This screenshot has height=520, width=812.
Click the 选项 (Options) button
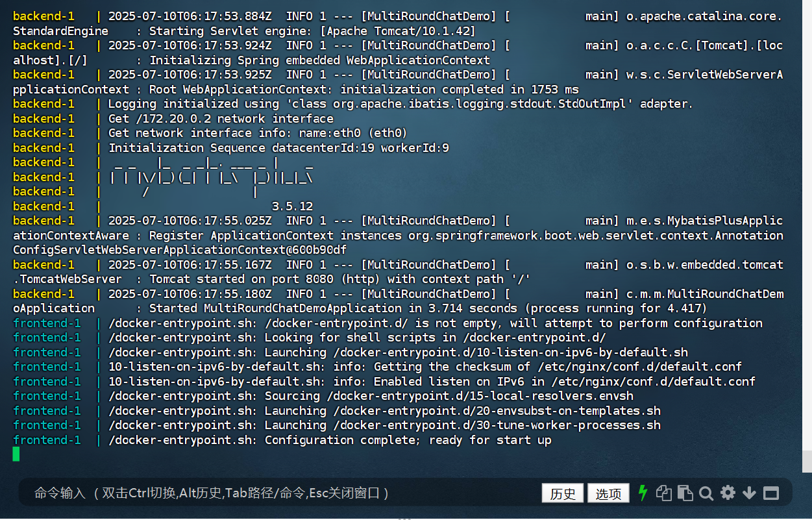(608, 493)
